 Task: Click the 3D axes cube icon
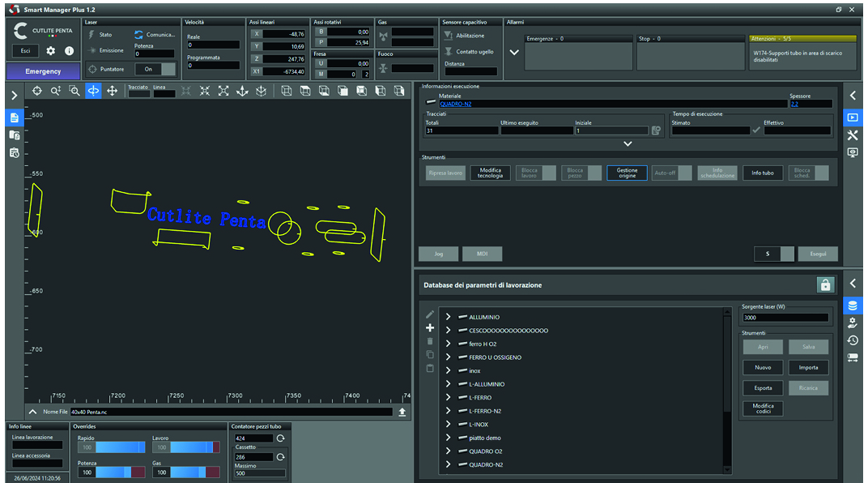pyautogui.click(x=262, y=91)
